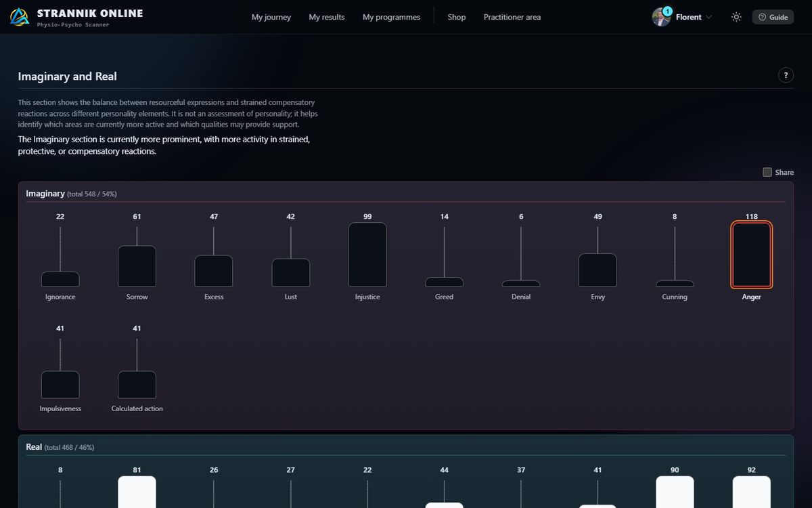Click the Sorrow label
812x508 pixels.
coord(137,297)
